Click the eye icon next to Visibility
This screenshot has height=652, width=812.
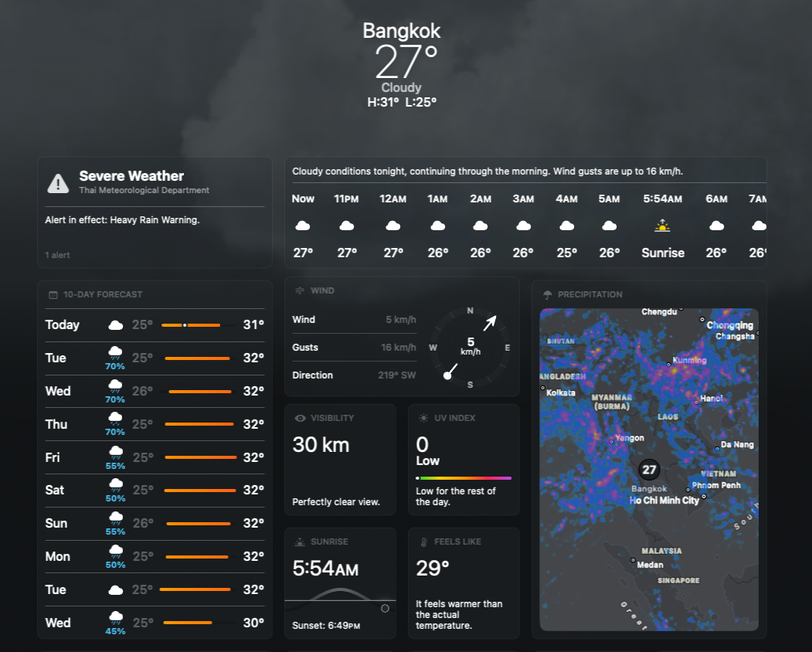(300, 418)
